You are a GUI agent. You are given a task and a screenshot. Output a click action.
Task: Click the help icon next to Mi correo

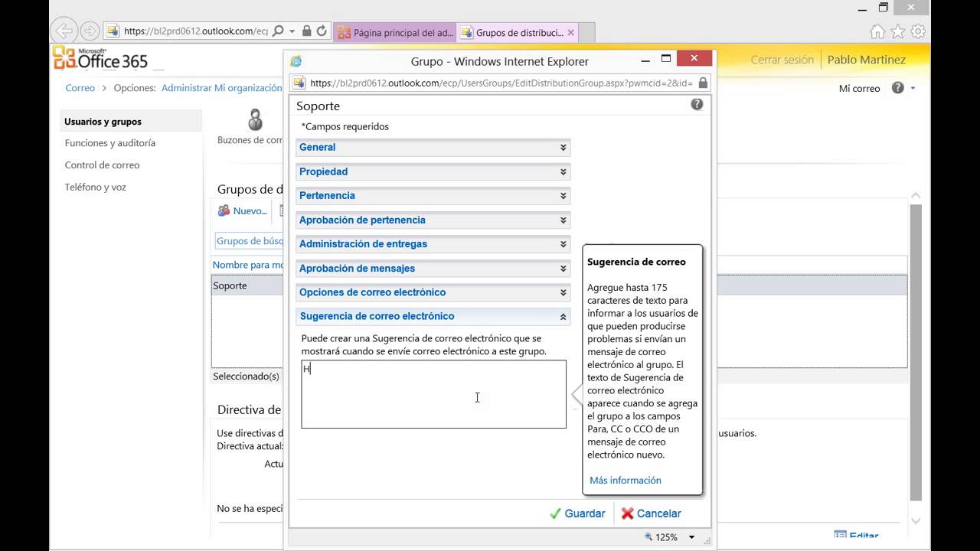point(897,88)
